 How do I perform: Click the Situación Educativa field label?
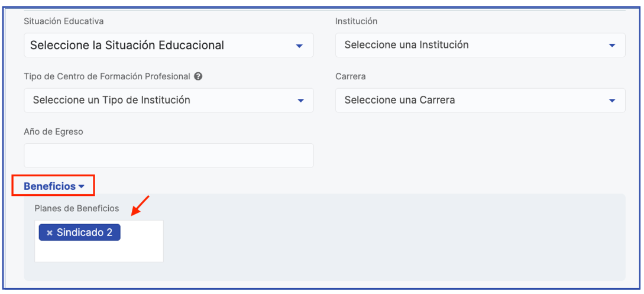click(63, 21)
